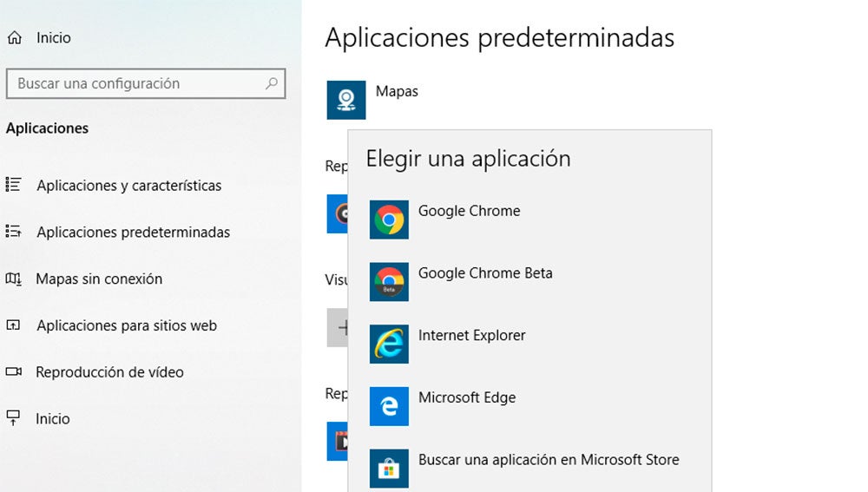Open Aplicaciones y características page
Screen dimensions: 868x492
point(129,186)
